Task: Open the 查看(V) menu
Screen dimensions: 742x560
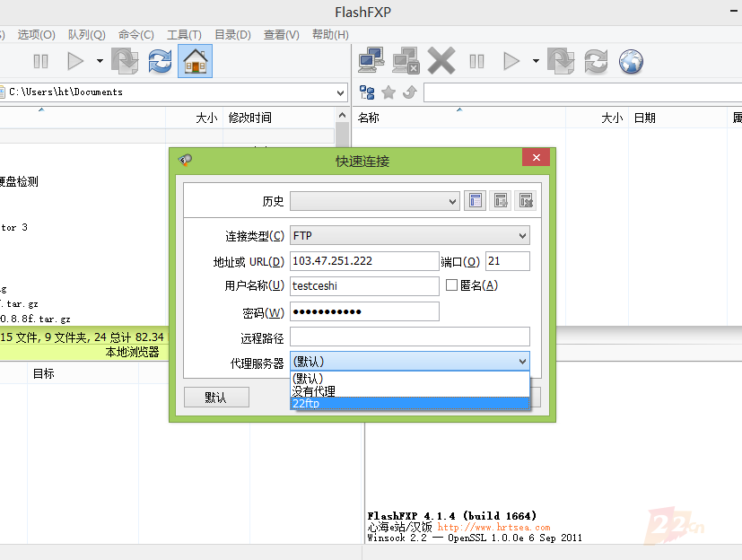Action: pos(282,35)
